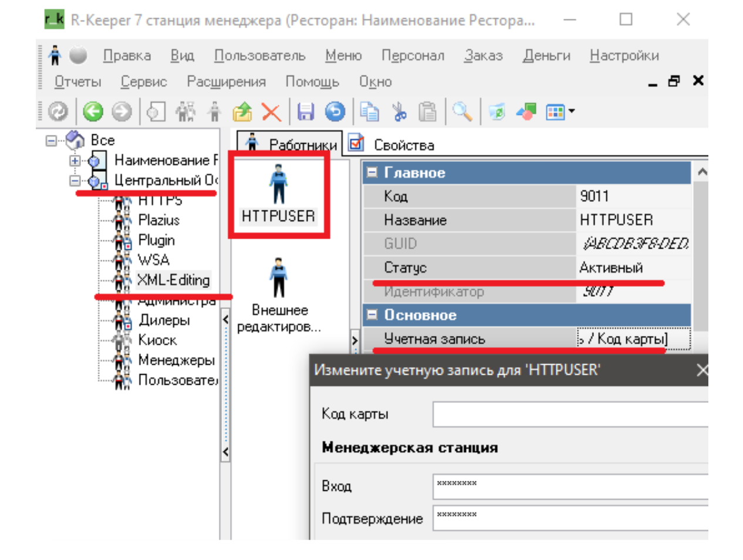Image resolution: width=743 pixels, height=560 pixels.
Task: Click the clipboard paste icon
Action: (x=428, y=111)
